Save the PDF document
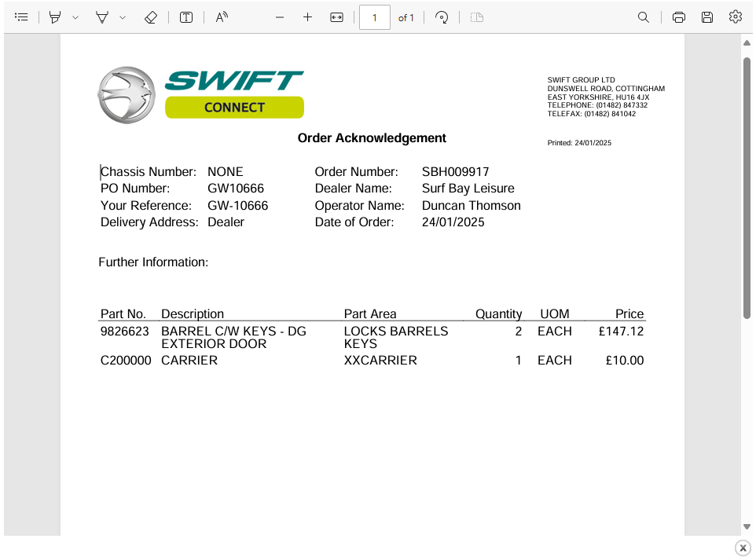This screenshot has width=756, height=557. pos(707,17)
